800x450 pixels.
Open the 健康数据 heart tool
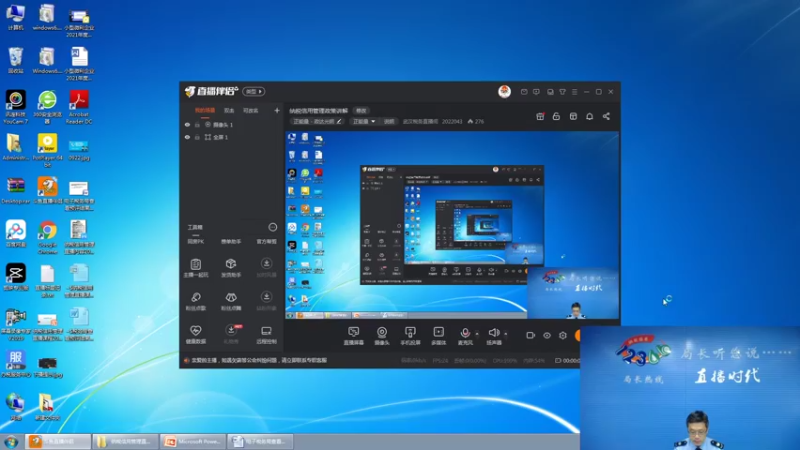click(195, 334)
